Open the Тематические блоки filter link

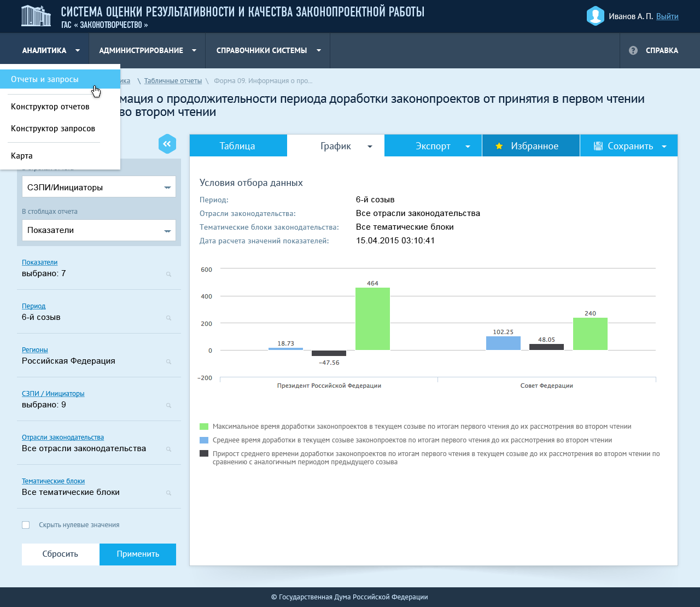(x=53, y=481)
